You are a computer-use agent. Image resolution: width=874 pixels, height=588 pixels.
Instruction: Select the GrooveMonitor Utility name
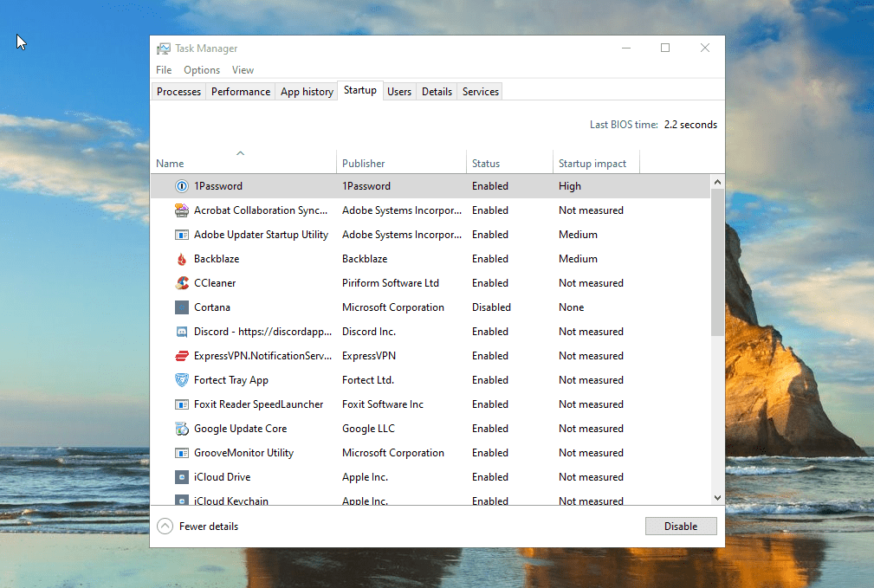pyautogui.click(x=243, y=453)
